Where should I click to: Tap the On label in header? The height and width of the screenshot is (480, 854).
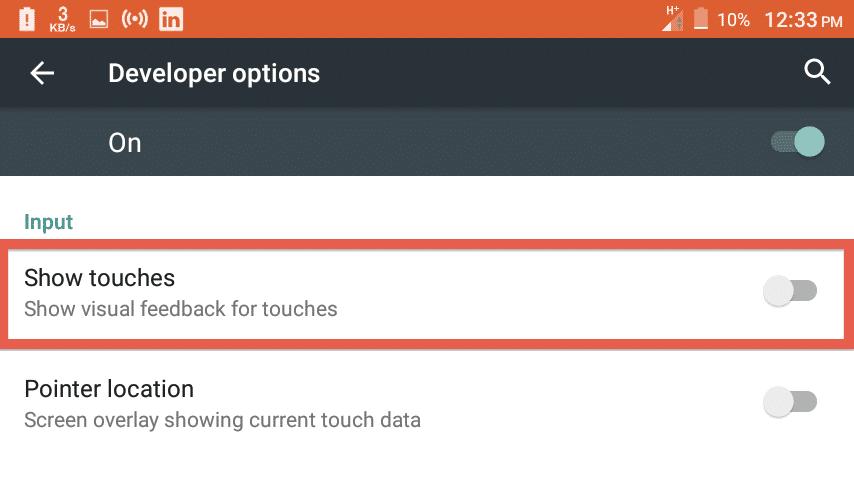point(125,143)
